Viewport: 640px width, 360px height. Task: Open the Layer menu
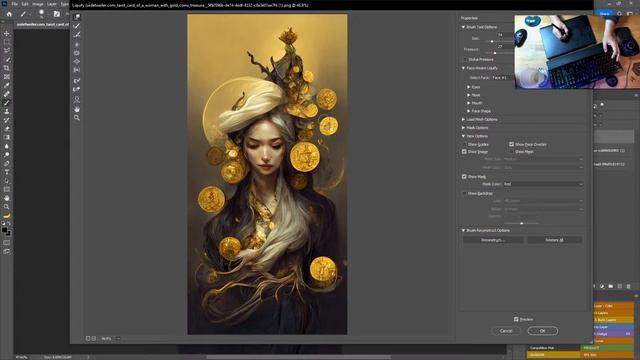pos(52,4)
